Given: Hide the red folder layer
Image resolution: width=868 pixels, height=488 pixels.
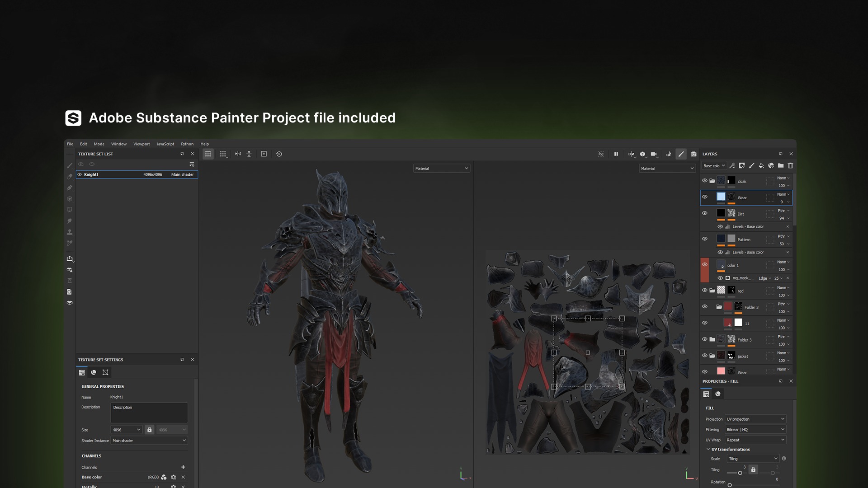Looking at the screenshot, I should 704,291.
